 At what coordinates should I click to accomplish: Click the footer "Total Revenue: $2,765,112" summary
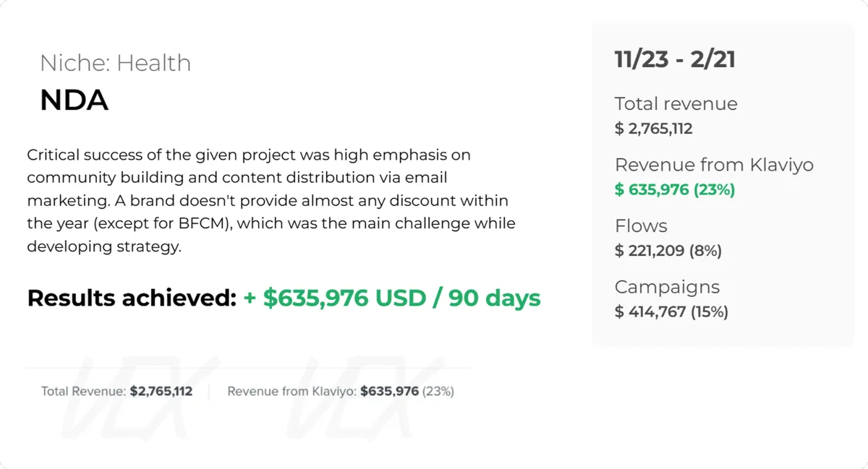pyautogui.click(x=116, y=392)
